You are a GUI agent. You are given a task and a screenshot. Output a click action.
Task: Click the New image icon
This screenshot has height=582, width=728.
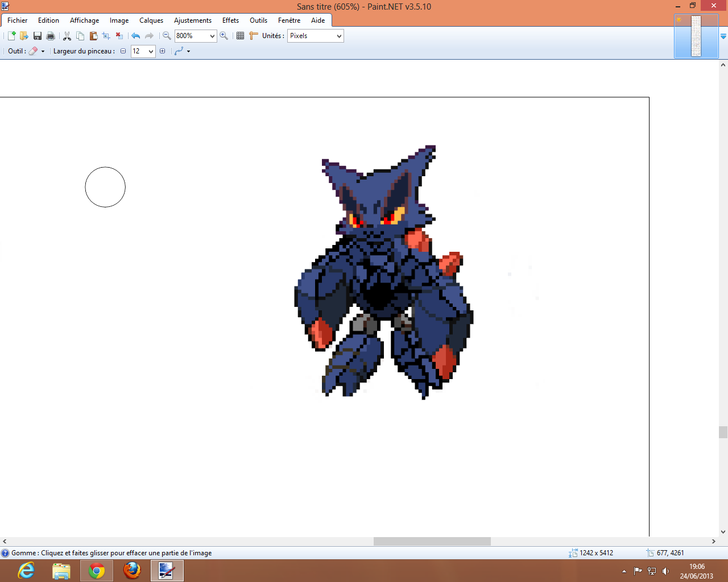coord(11,36)
